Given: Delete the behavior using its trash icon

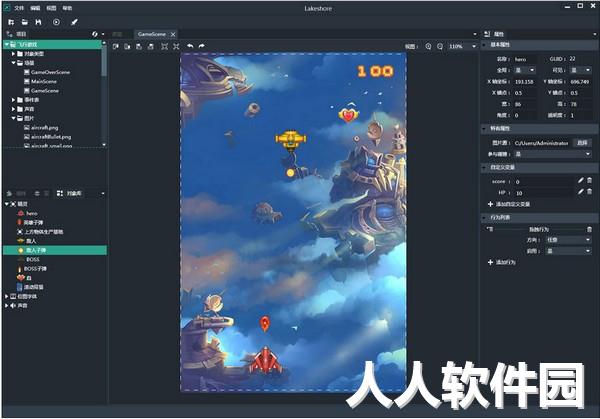Looking at the screenshot, I should (589, 229).
